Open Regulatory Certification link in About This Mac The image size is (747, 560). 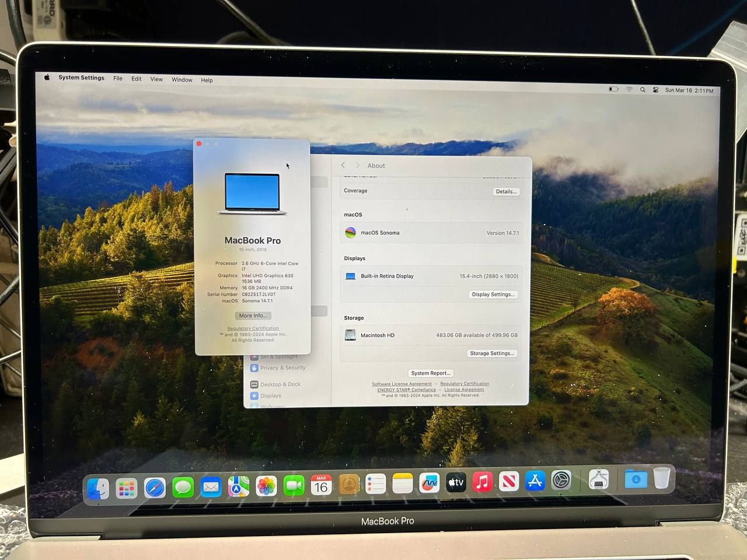pos(253,328)
